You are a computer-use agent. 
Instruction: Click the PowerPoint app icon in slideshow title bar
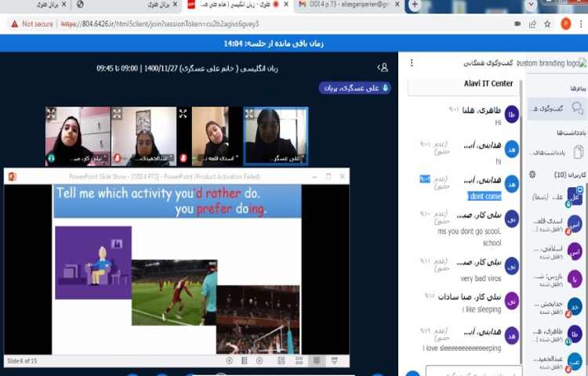(12, 176)
